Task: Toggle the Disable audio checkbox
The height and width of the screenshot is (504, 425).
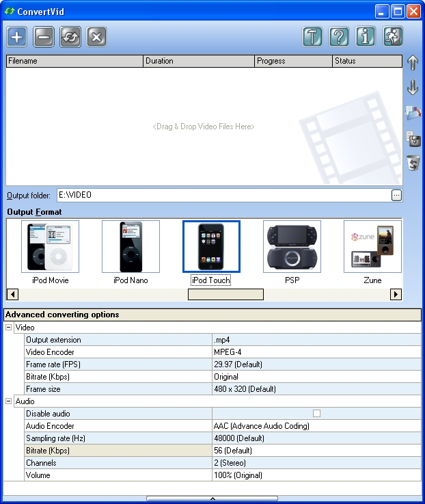Action: 317,413
